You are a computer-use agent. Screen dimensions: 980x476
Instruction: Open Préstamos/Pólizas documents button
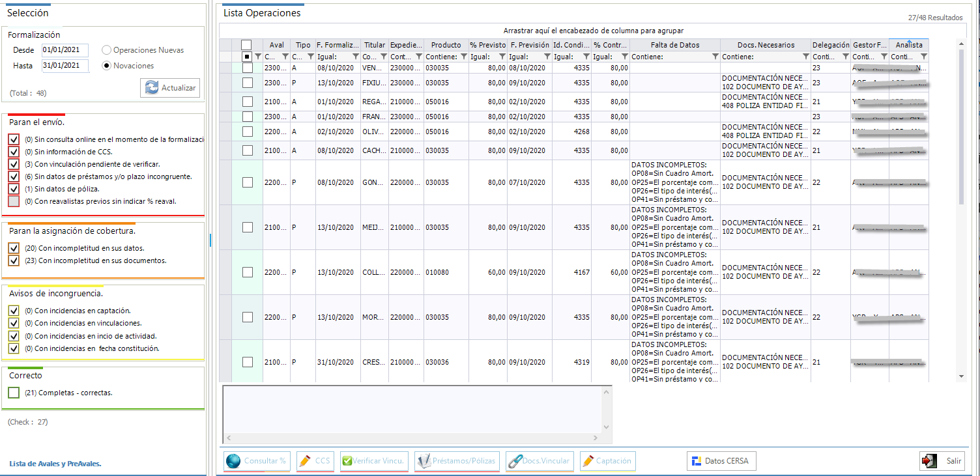tap(457, 461)
